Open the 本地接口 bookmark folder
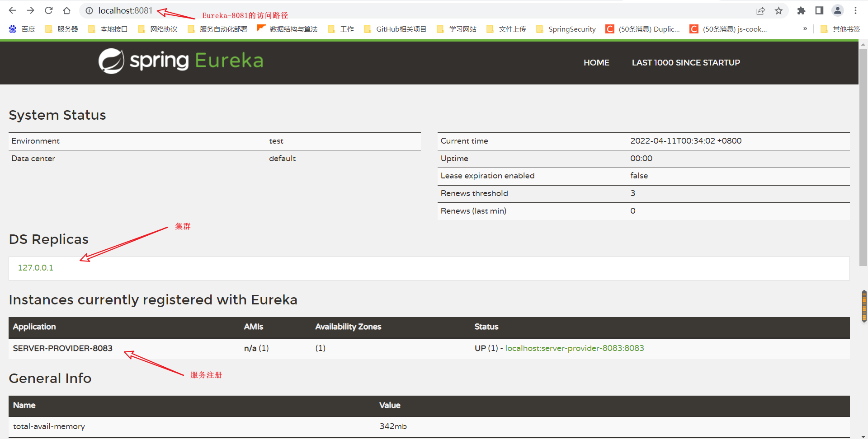The image size is (868, 439). pos(108,29)
